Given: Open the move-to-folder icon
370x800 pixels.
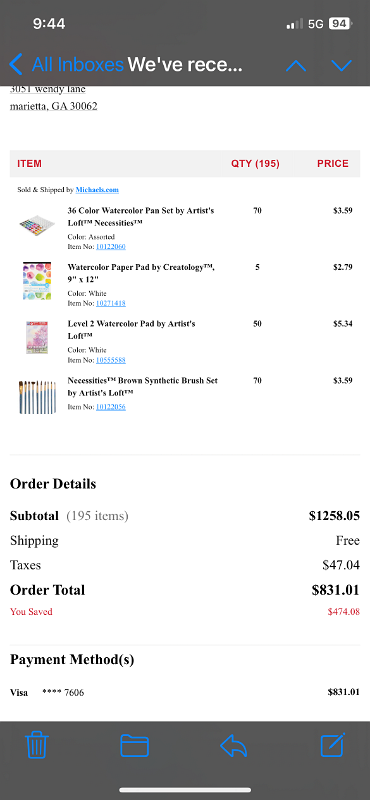Looking at the screenshot, I should coord(134,745).
